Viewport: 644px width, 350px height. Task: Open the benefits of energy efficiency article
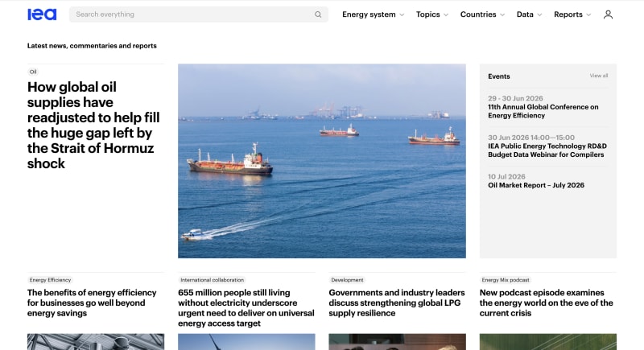pos(92,303)
